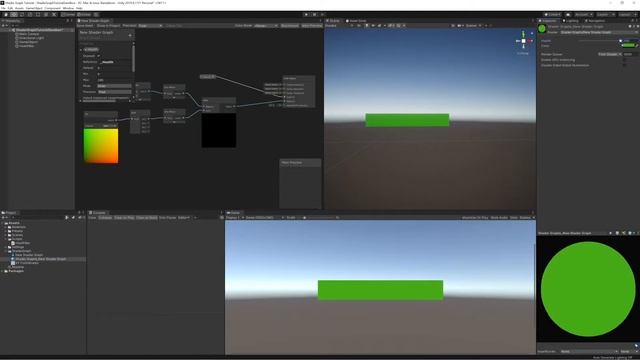Click the Pause button
Screen dimensions: 640x360
coord(314,14)
